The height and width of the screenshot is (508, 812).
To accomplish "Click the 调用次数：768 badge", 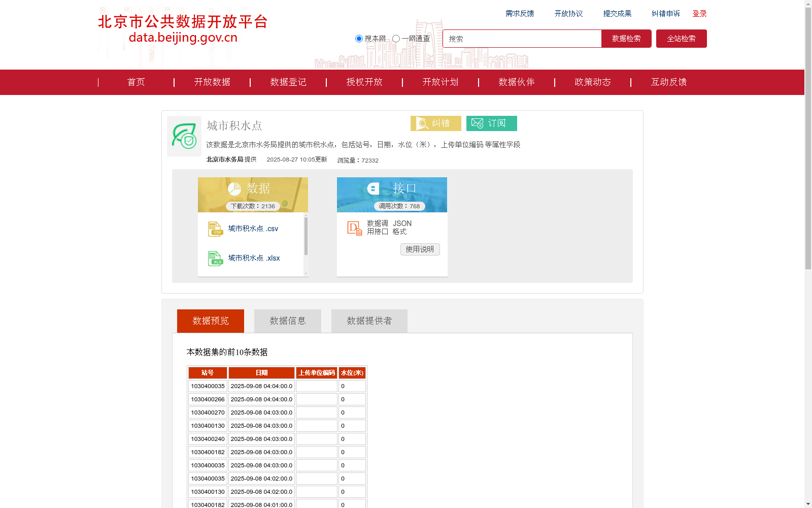I will (x=399, y=206).
